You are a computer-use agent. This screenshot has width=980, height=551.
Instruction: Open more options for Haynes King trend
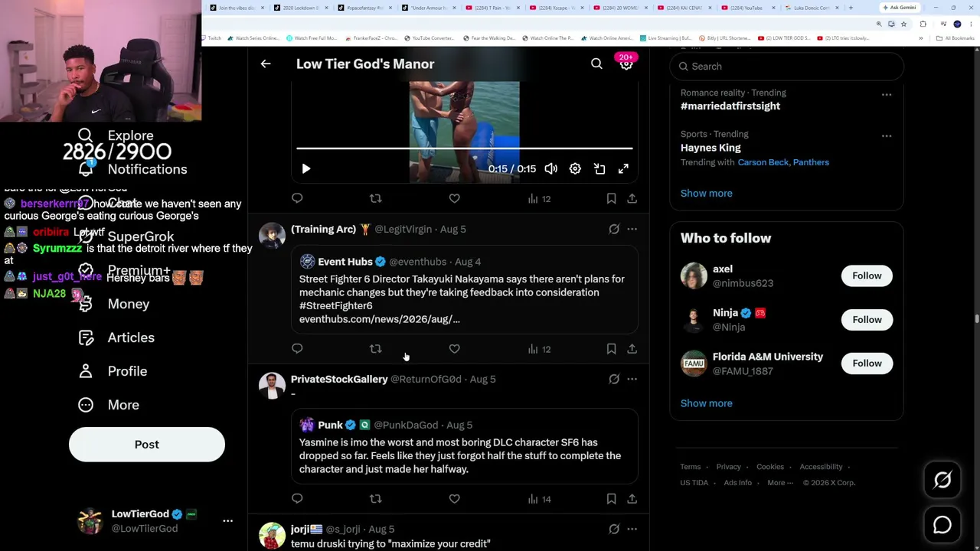click(x=887, y=136)
